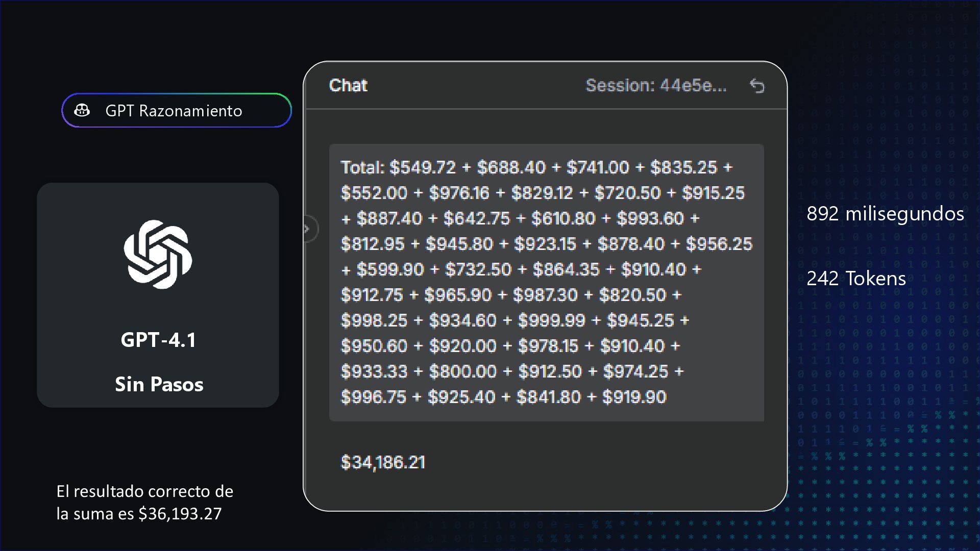Click the $999.99 amount in the message
Screen dimensions: 980x551
pos(551,320)
